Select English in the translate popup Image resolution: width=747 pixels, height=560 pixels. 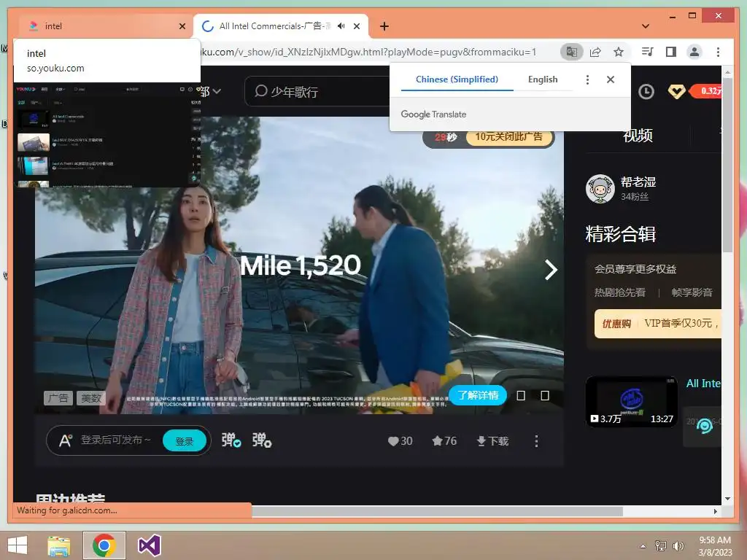coord(543,79)
